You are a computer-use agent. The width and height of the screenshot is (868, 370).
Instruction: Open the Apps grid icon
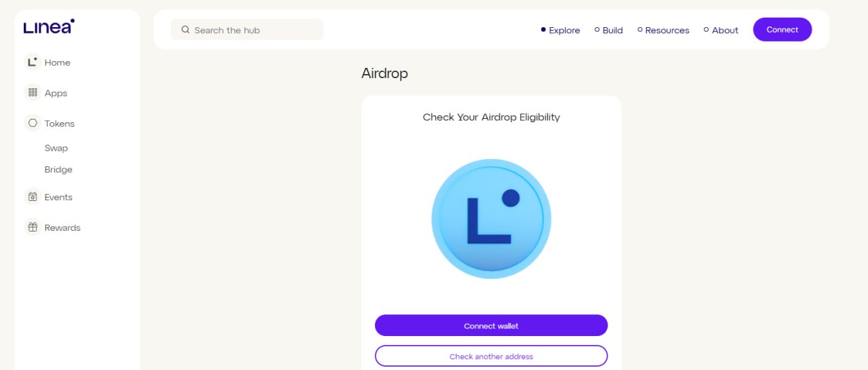pyautogui.click(x=32, y=93)
